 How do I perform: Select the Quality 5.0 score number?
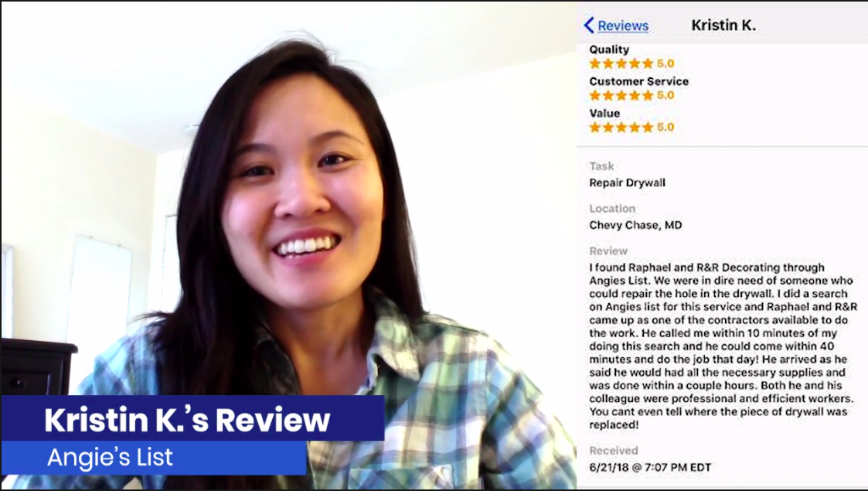tap(665, 63)
